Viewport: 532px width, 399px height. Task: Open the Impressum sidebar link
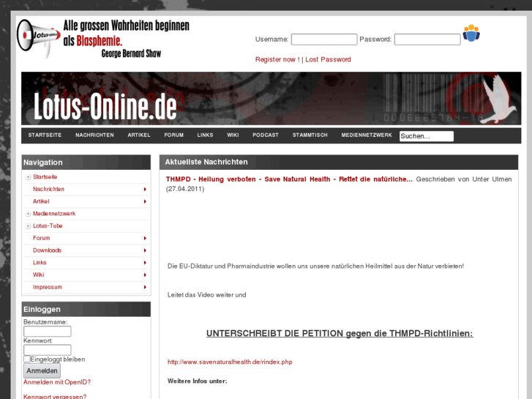(x=48, y=287)
